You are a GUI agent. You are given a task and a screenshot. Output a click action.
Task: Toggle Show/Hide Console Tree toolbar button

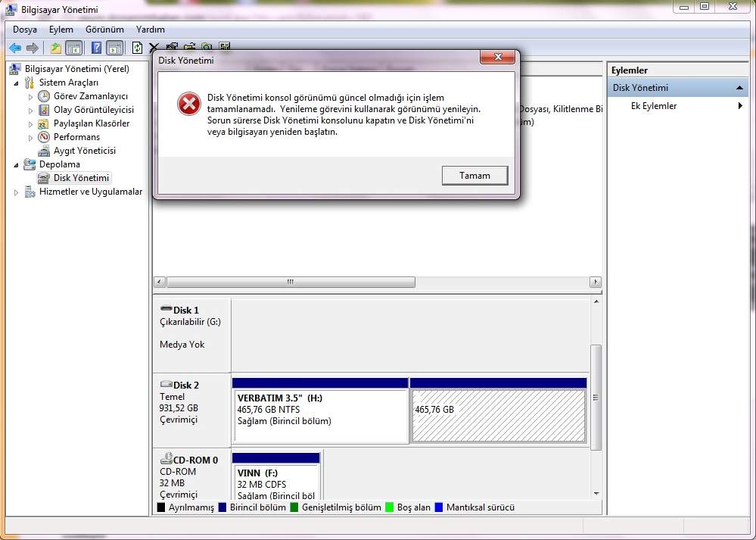[x=73, y=48]
